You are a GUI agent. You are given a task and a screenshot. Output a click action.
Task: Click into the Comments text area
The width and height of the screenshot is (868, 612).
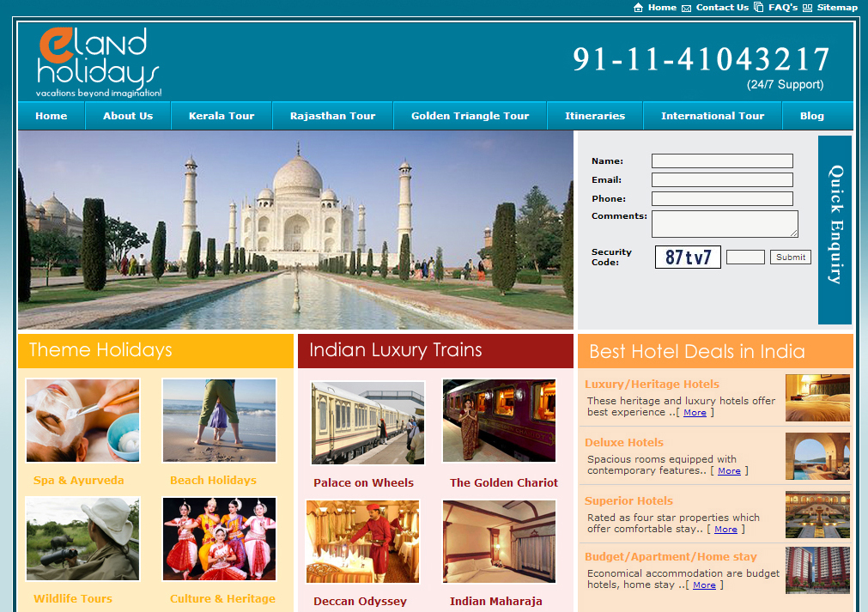[x=724, y=224]
